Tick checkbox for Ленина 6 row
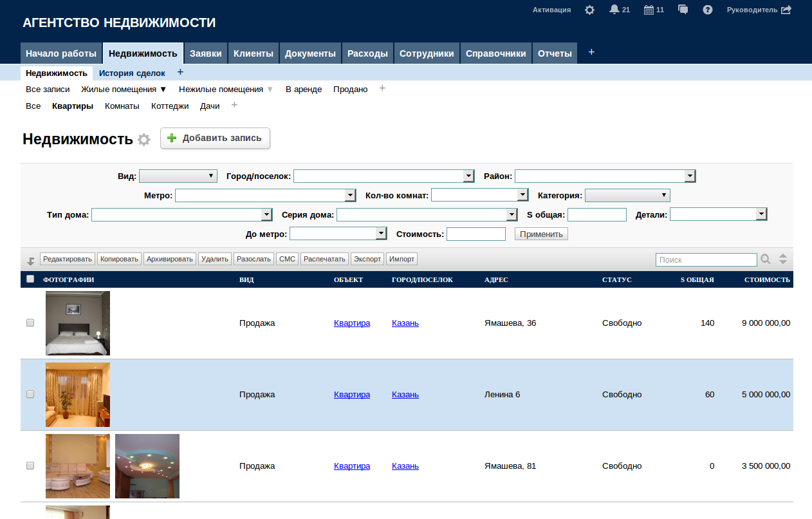 30,395
